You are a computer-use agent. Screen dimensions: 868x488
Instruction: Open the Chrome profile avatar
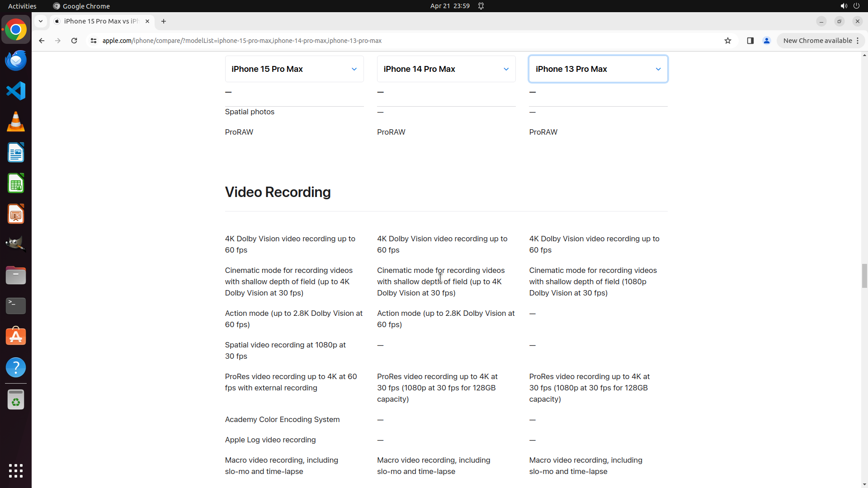(x=767, y=41)
